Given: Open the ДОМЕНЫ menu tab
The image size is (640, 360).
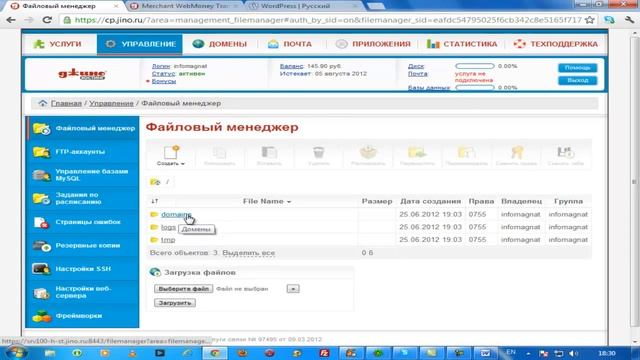Looking at the screenshot, I should coord(220,44).
